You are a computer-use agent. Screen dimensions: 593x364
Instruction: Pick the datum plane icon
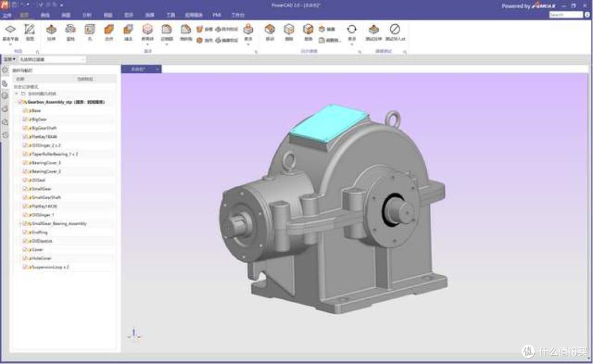(x=10, y=29)
